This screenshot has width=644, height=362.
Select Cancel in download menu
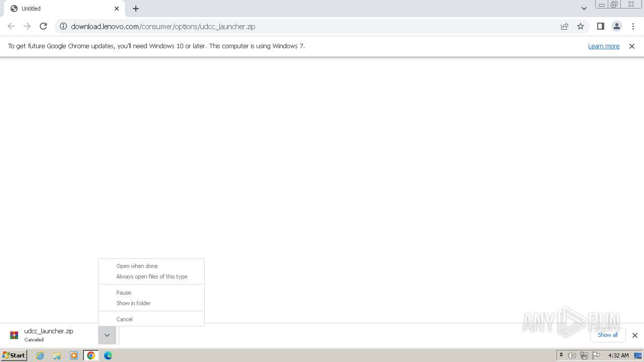[x=151, y=319]
